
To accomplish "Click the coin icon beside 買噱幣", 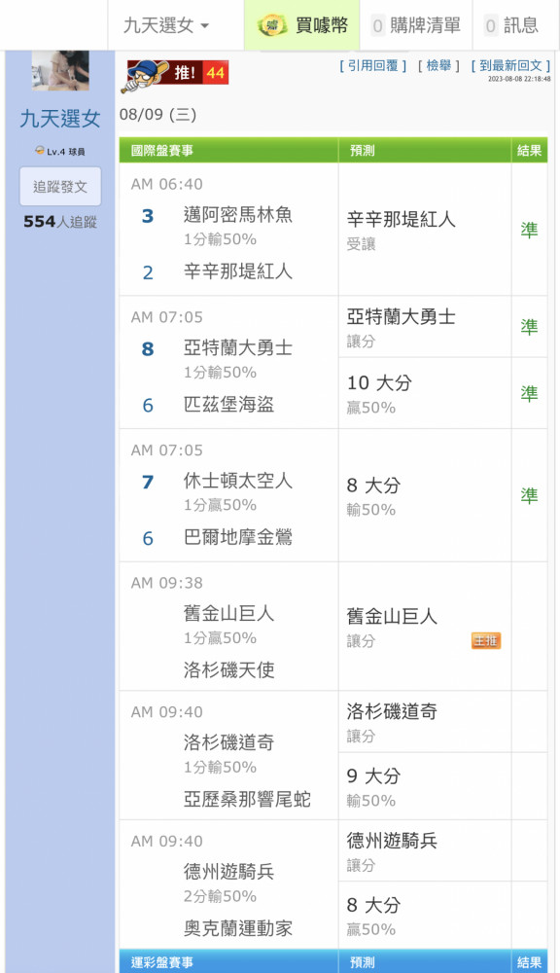I will (x=272, y=25).
